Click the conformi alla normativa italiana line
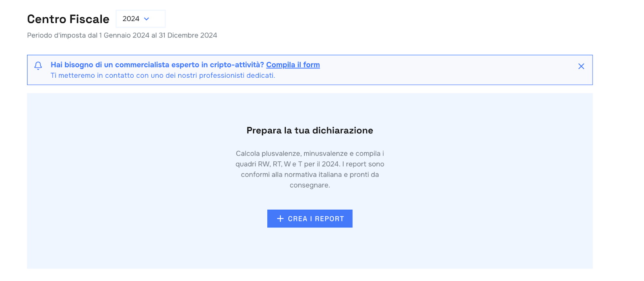The height and width of the screenshot is (281, 644). 310,175
